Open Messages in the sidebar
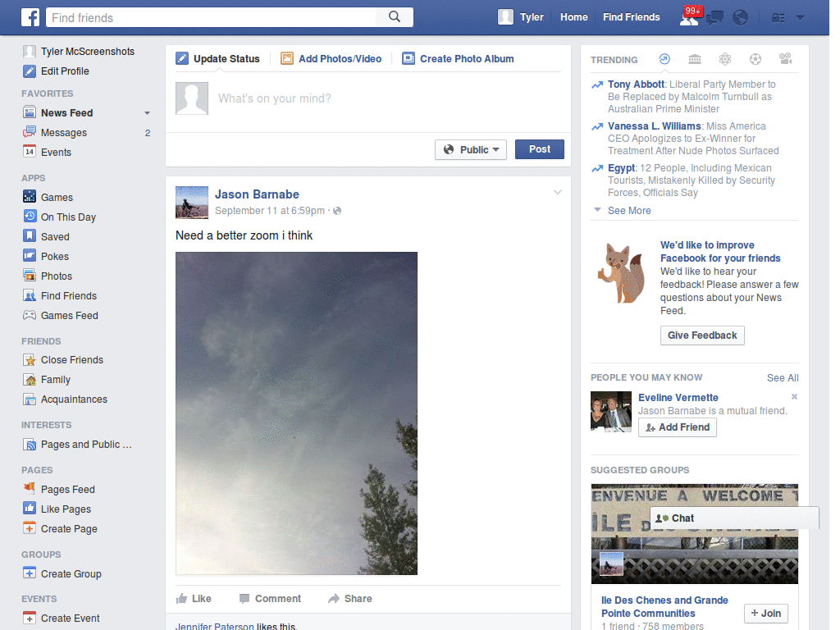This screenshot has height=630, width=840. [64, 132]
